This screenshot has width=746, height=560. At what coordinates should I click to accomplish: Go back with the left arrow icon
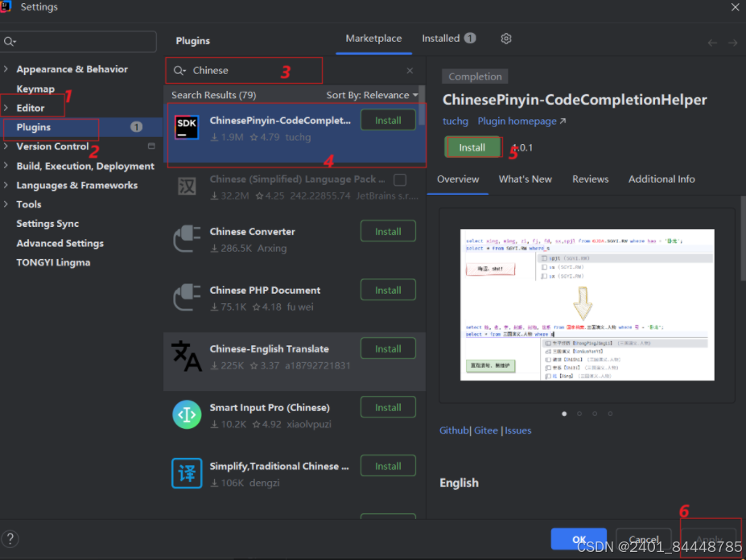712,43
